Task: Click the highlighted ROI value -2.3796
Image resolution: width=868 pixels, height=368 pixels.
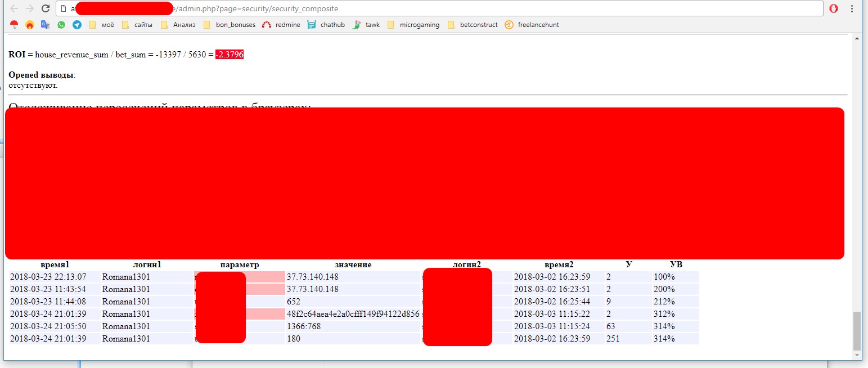Action: [x=230, y=55]
